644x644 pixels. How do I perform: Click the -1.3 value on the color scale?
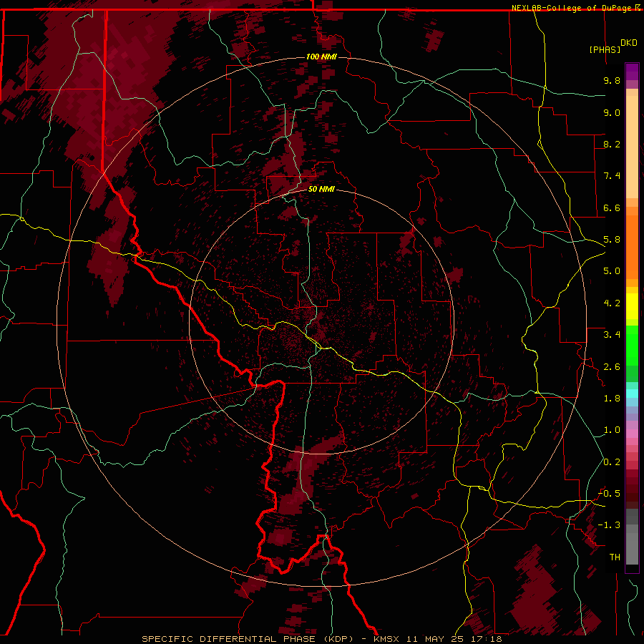(x=609, y=525)
